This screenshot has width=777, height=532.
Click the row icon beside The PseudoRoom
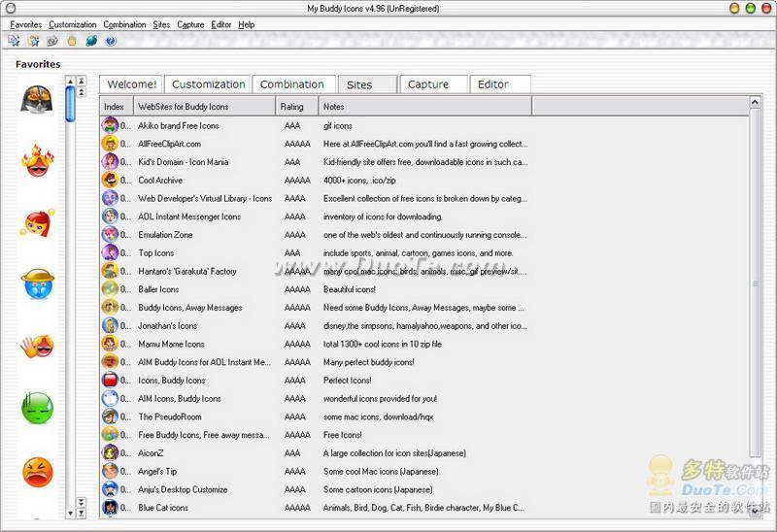[x=110, y=416]
